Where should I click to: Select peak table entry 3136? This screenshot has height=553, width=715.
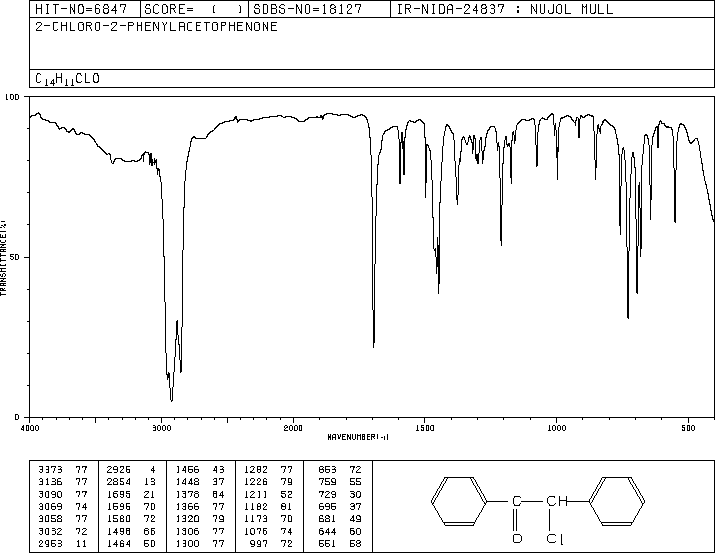point(63,482)
